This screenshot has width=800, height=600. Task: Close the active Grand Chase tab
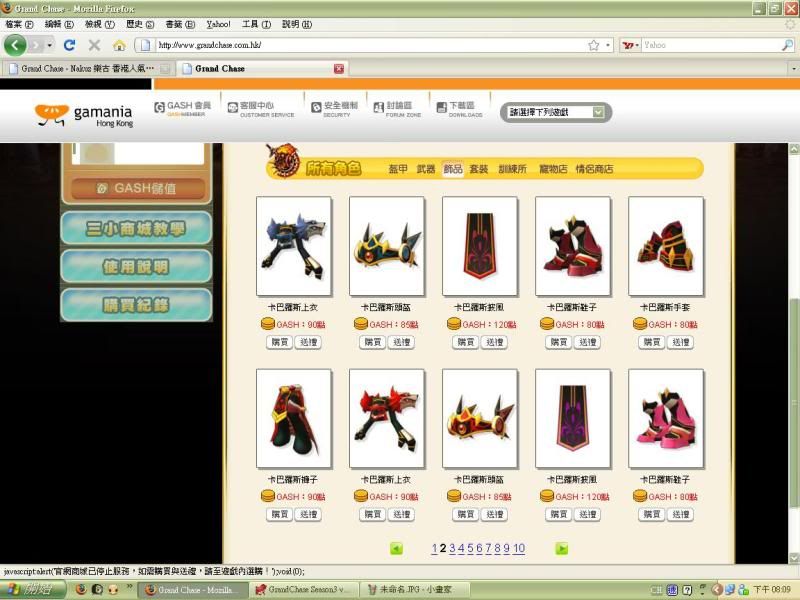tap(339, 68)
